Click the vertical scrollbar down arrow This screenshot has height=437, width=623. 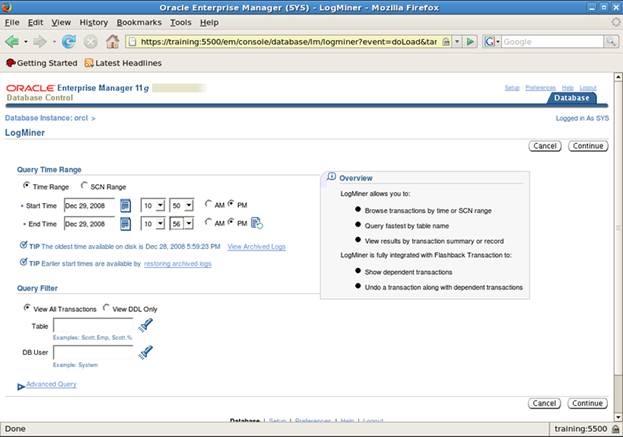(618, 417)
